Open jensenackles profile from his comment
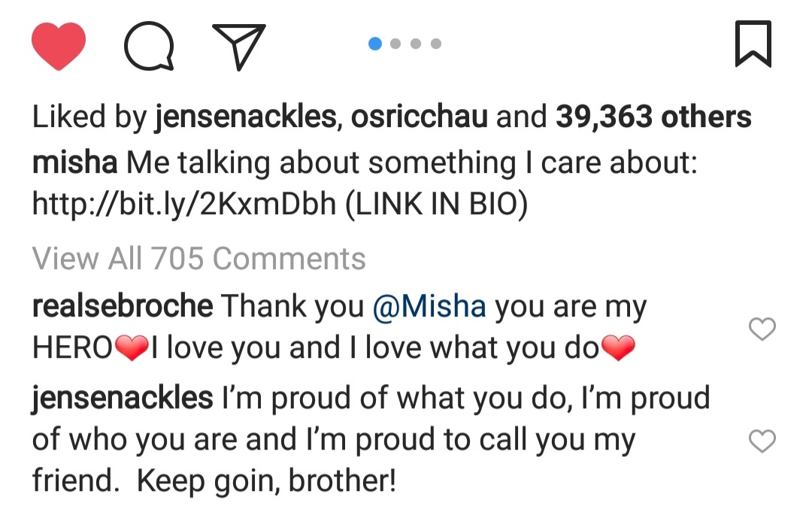The width and height of the screenshot is (812, 512). [x=123, y=398]
